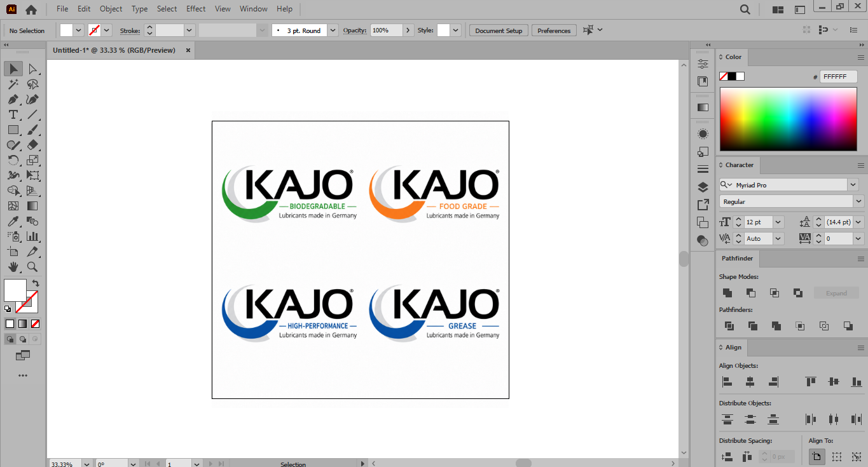Screen dimensions: 868x467
Task: Click Unite shape mode icon
Action: (727, 293)
